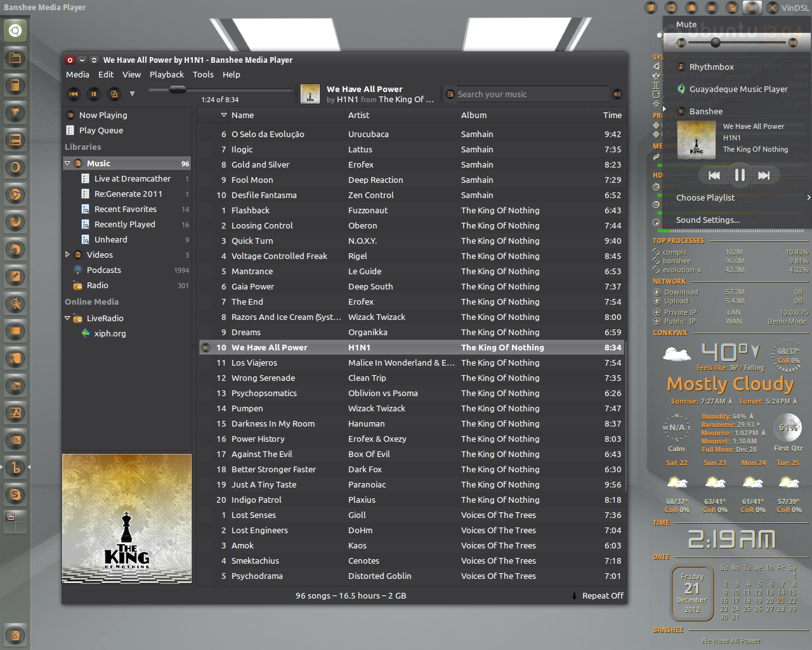Viewport: 812px width, 650px height.
Task: Select the track Voltage Controlled Freak
Action: [x=412, y=256]
